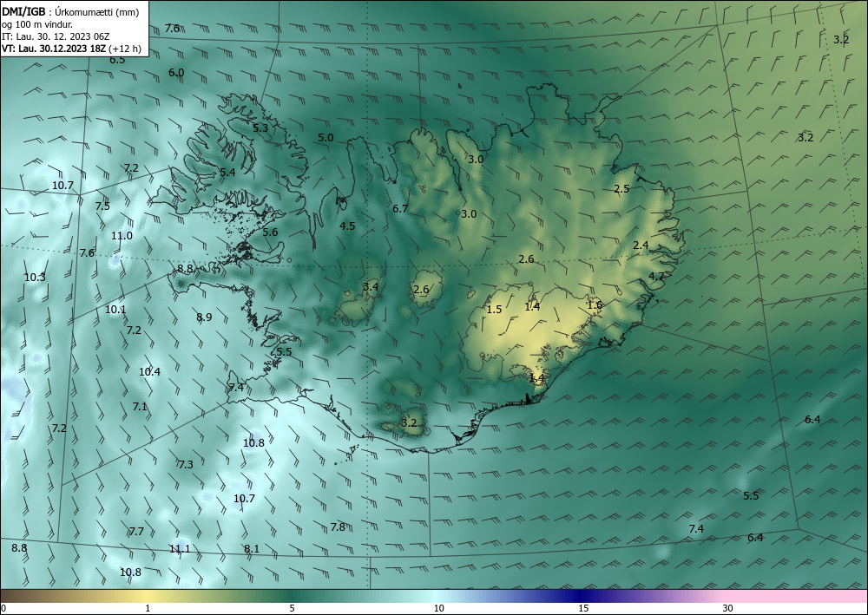Click the 2.5 value label
Image resolution: width=868 pixels, height=615 pixels.
tap(621, 188)
